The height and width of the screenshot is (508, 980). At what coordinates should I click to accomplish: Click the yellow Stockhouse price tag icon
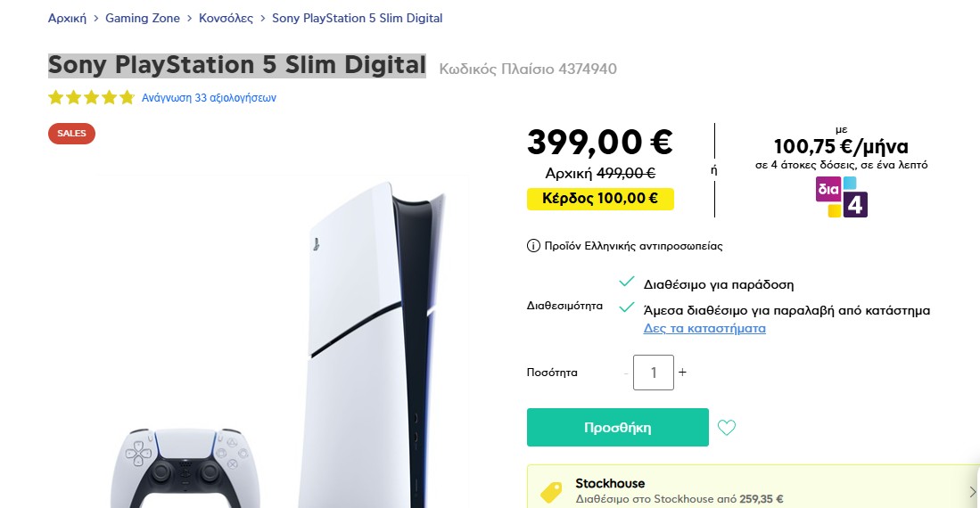551,492
